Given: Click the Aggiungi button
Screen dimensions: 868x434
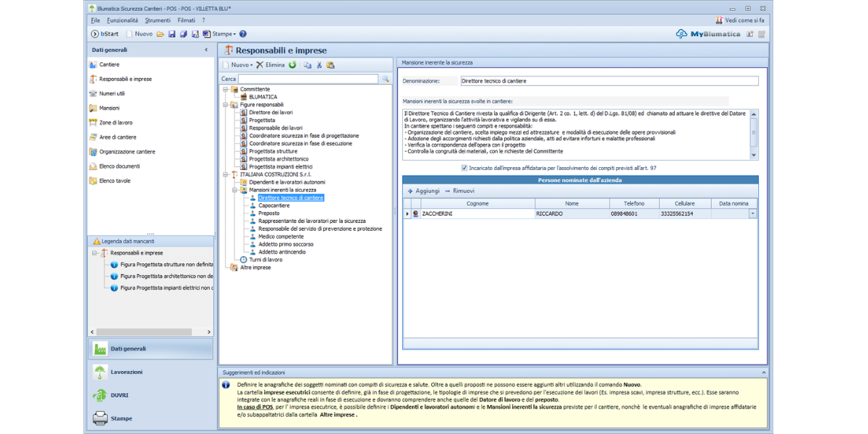Looking at the screenshot, I should [423, 191].
